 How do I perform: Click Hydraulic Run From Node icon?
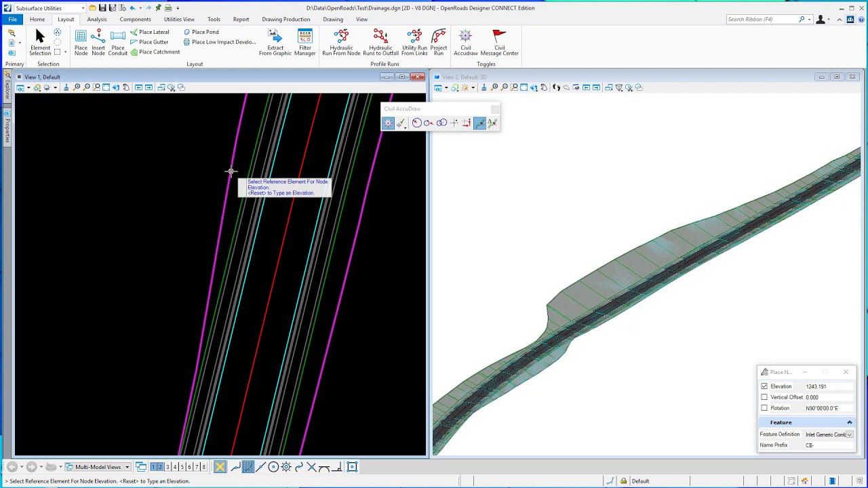(x=341, y=42)
